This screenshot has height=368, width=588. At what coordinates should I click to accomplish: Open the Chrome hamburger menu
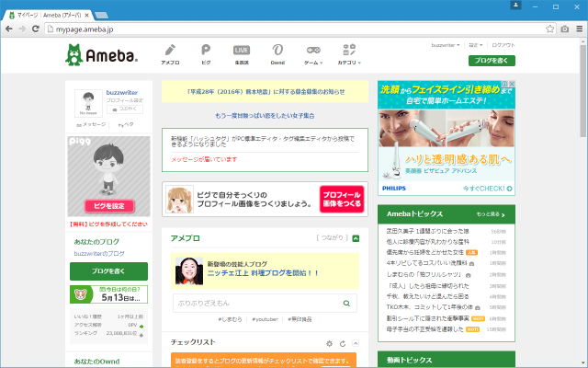click(x=580, y=29)
